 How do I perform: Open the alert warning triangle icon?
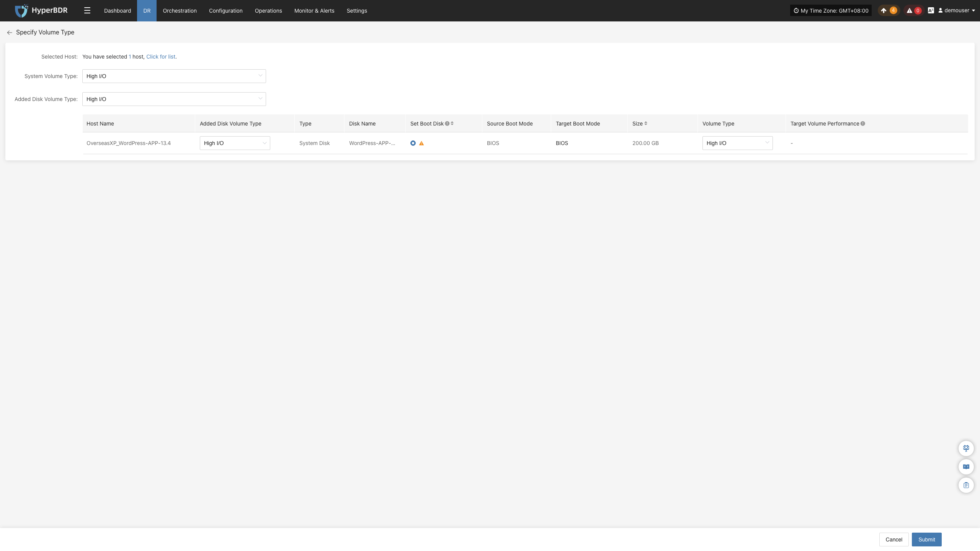click(910, 11)
